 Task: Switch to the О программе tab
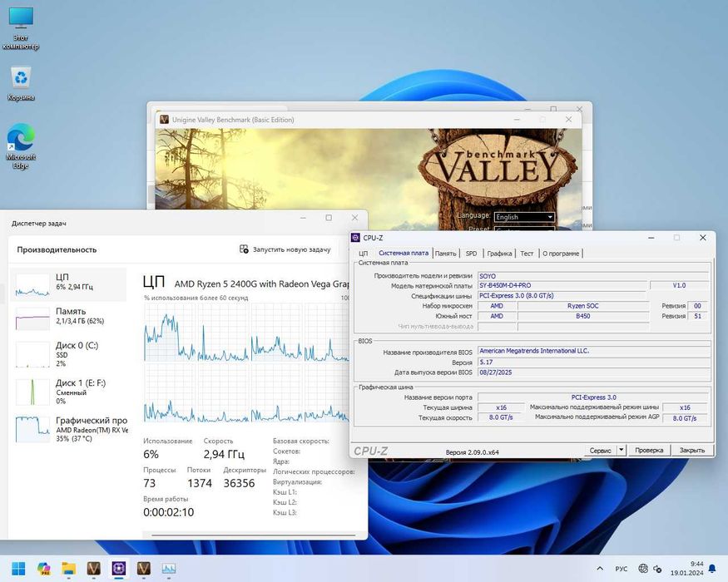pos(561,254)
